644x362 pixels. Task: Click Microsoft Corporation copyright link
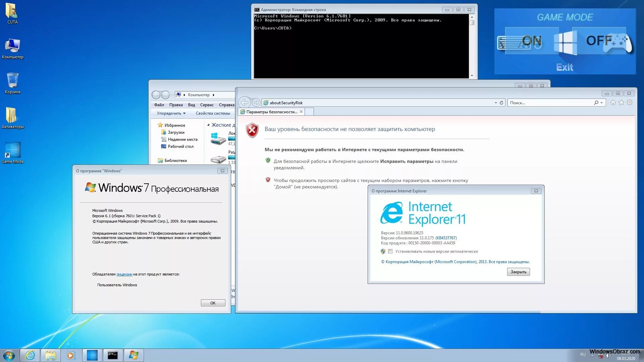coord(455,262)
